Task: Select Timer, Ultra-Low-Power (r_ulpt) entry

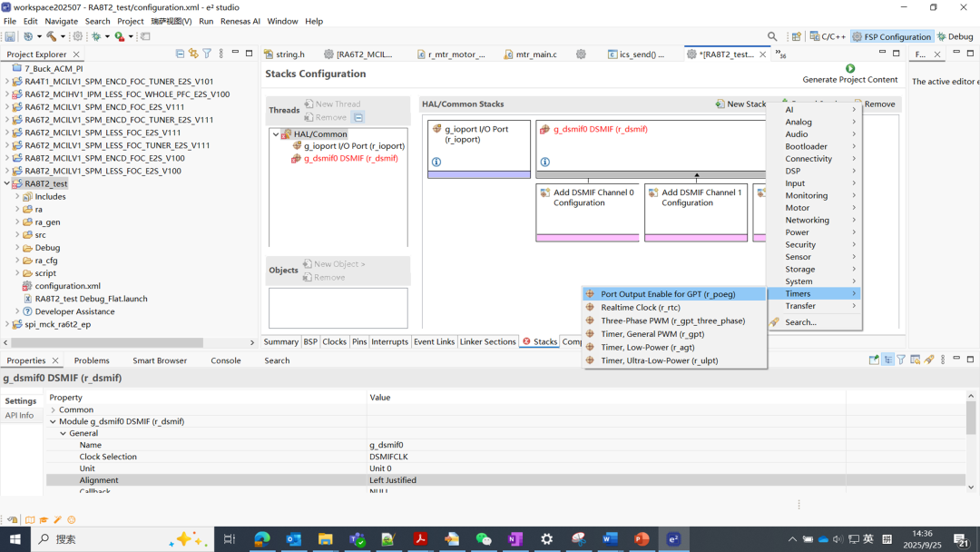Action: (673, 360)
